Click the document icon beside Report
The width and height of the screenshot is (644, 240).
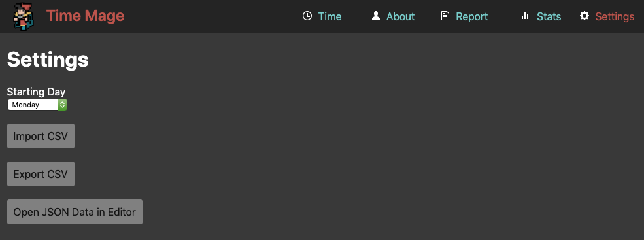tap(445, 16)
